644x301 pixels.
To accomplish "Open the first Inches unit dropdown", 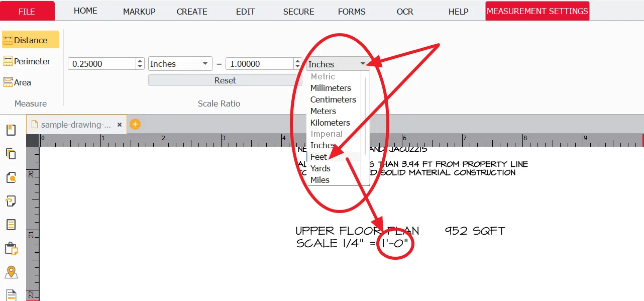I will pyautogui.click(x=180, y=64).
